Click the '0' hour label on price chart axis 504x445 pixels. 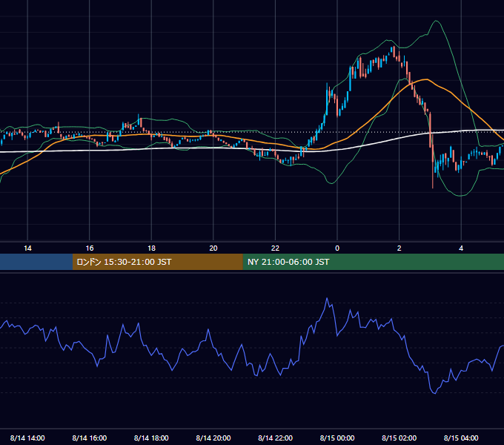337,248
